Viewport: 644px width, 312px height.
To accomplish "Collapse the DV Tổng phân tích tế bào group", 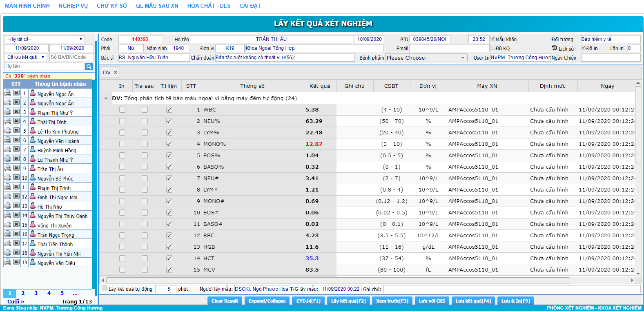I will pos(106,98).
